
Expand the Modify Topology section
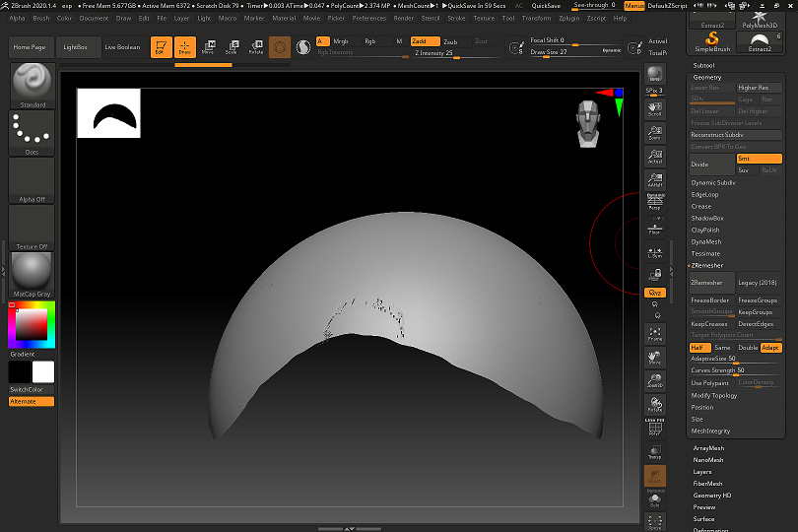point(714,395)
